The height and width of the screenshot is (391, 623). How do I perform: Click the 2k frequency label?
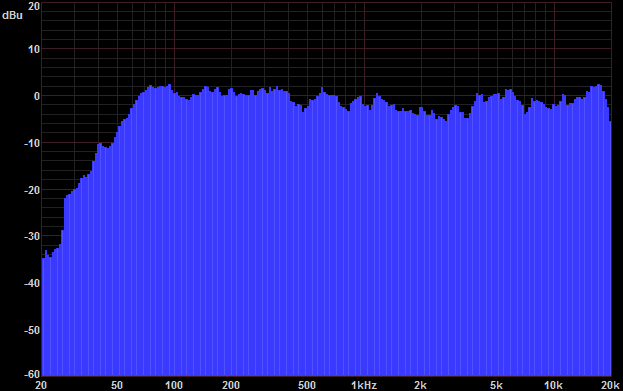click(x=420, y=385)
